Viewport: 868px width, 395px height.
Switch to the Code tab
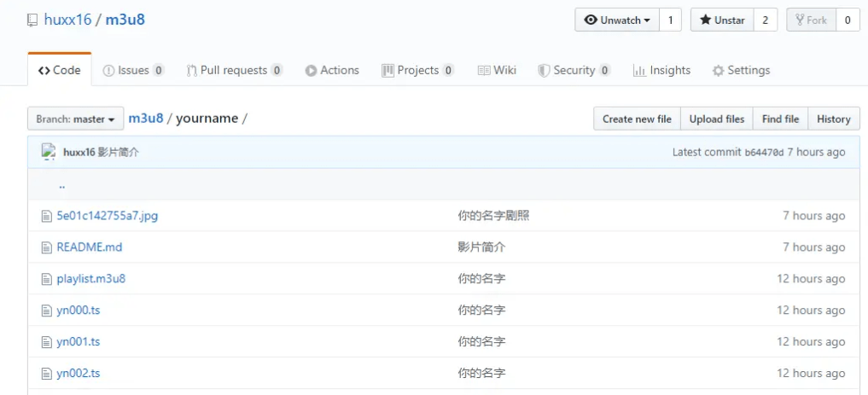tap(59, 70)
